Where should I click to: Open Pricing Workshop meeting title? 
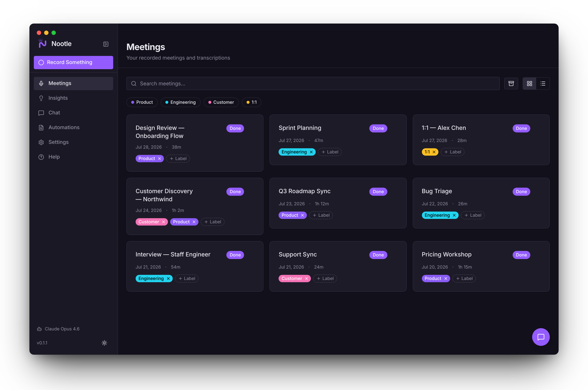[446, 254]
